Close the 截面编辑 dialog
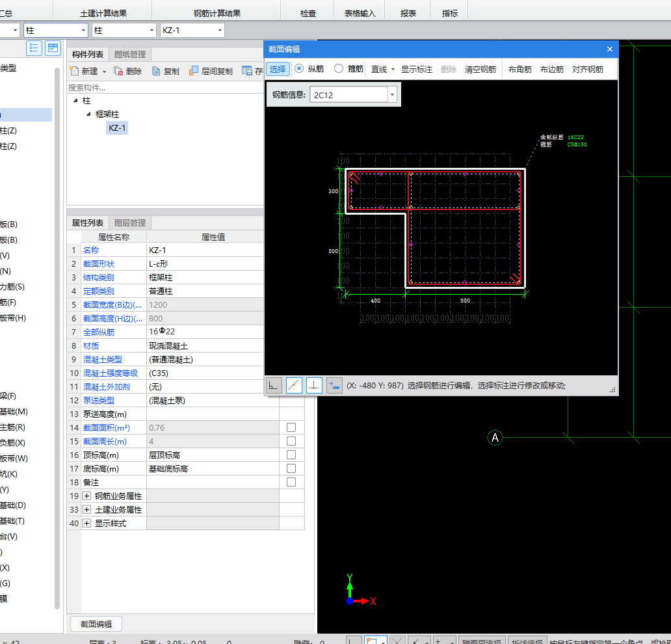Screen dimensions: 671x644 coord(610,49)
